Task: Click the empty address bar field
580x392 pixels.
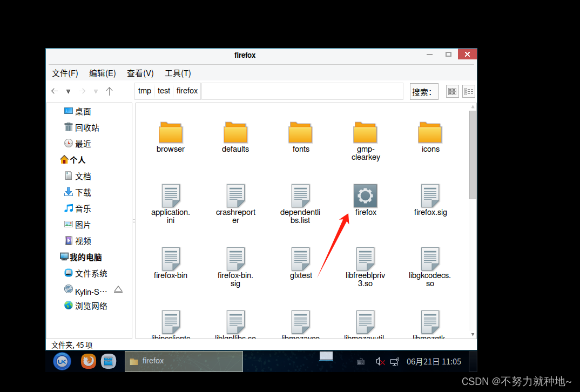Action: tap(302, 91)
